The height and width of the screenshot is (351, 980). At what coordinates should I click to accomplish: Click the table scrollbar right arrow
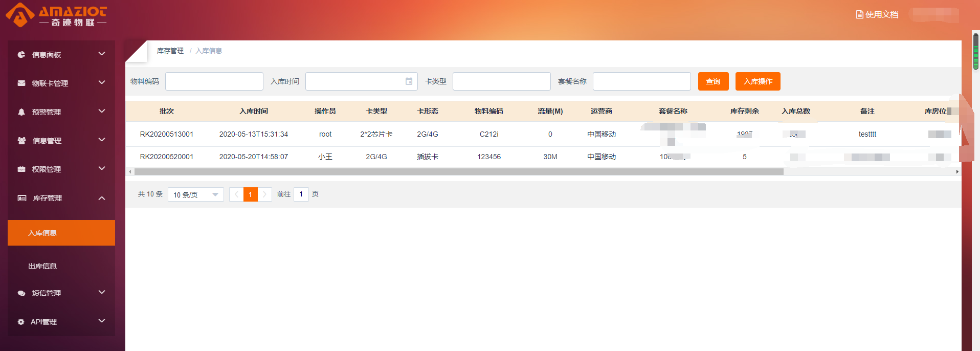(x=957, y=172)
